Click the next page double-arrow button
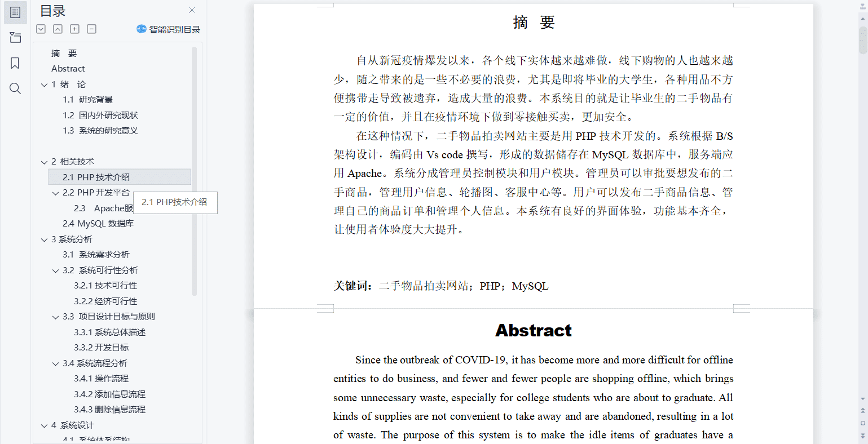 pos(863,435)
